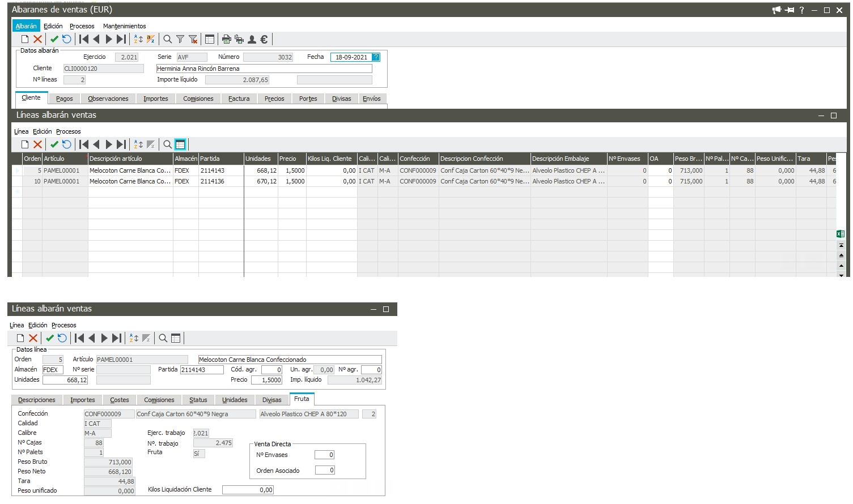This screenshot has width=853, height=504.
Task: Open the Procesos menu in Albaranes window
Action: [x=82, y=26]
